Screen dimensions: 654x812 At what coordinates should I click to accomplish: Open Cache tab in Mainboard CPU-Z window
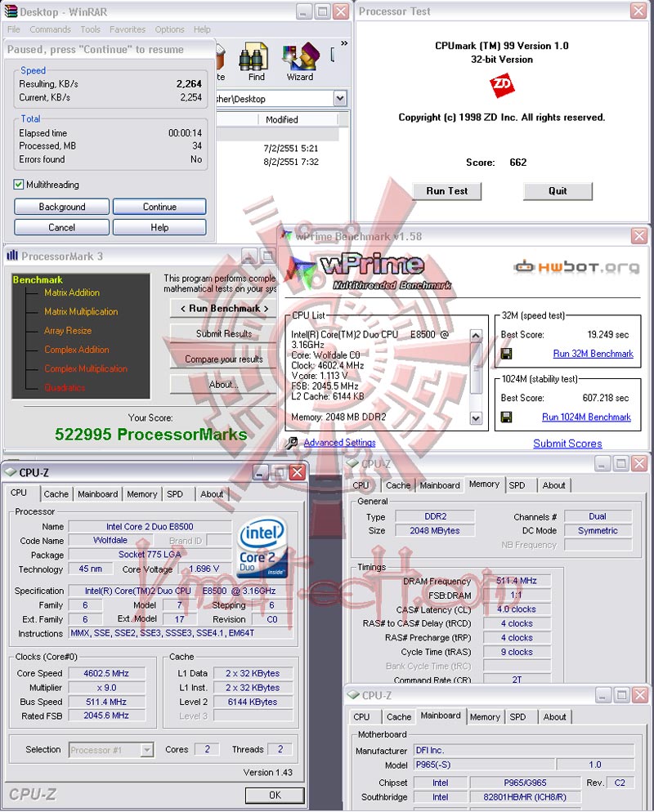[399, 717]
